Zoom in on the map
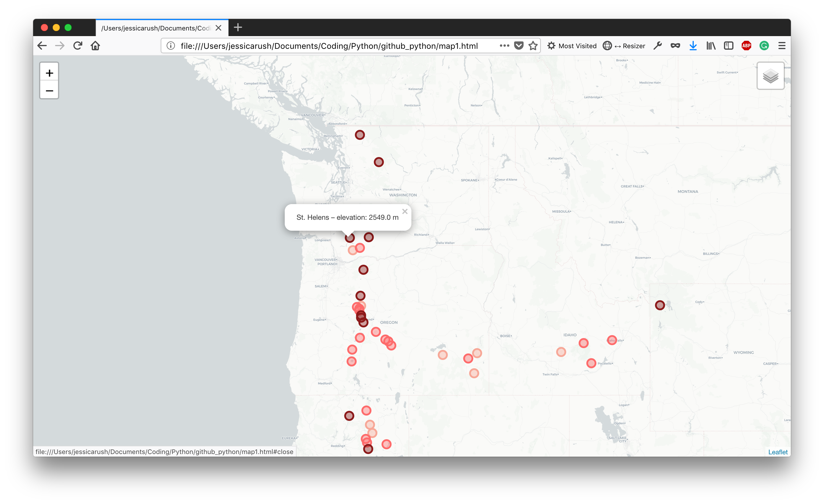The image size is (824, 504). [49, 72]
